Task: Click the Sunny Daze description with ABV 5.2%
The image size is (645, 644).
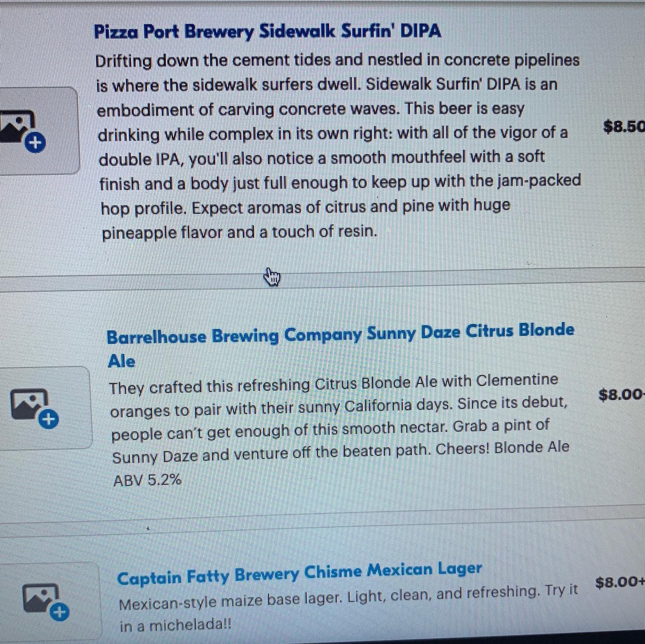Action: 340,430
